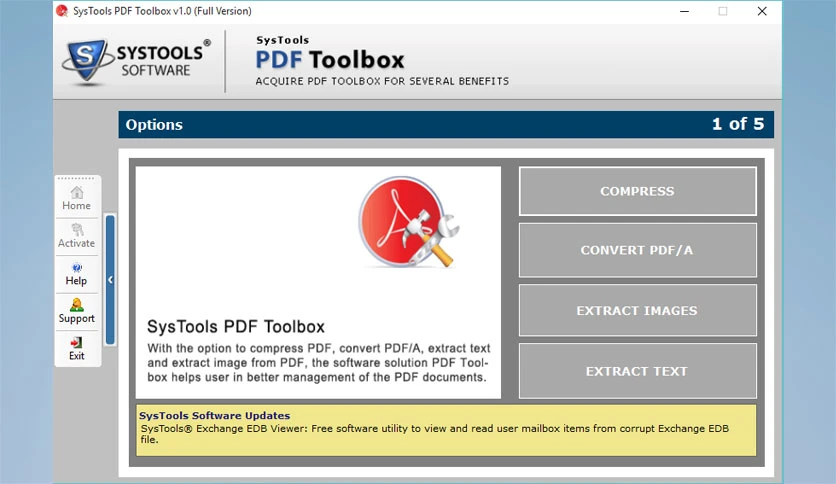Click the '1 of 5' step indicator
Image resolution: width=836 pixels, height=484 pixels.
tap(738, 124)
